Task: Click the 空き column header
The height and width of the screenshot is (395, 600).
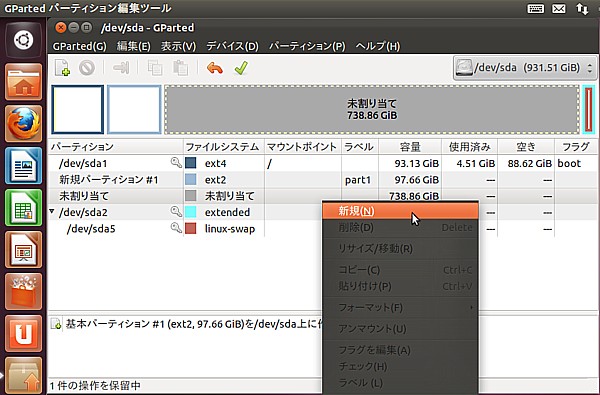Action: click(526, 147)
